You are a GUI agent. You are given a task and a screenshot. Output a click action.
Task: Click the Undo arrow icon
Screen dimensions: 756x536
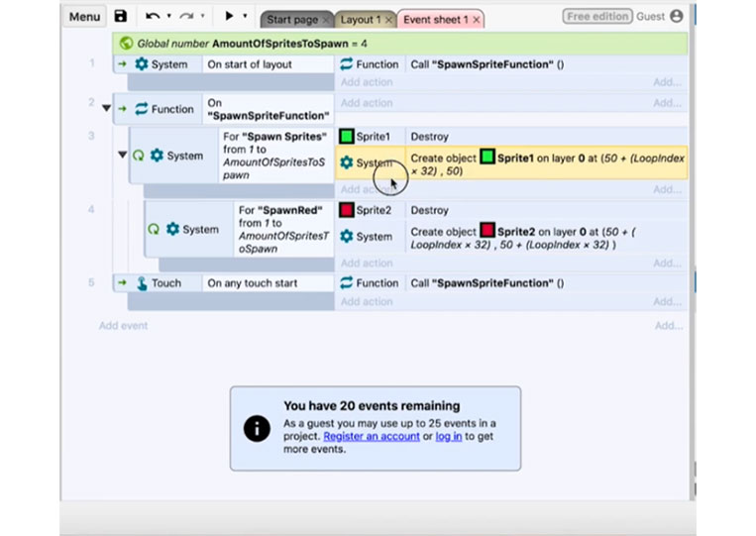pos(153,17)
